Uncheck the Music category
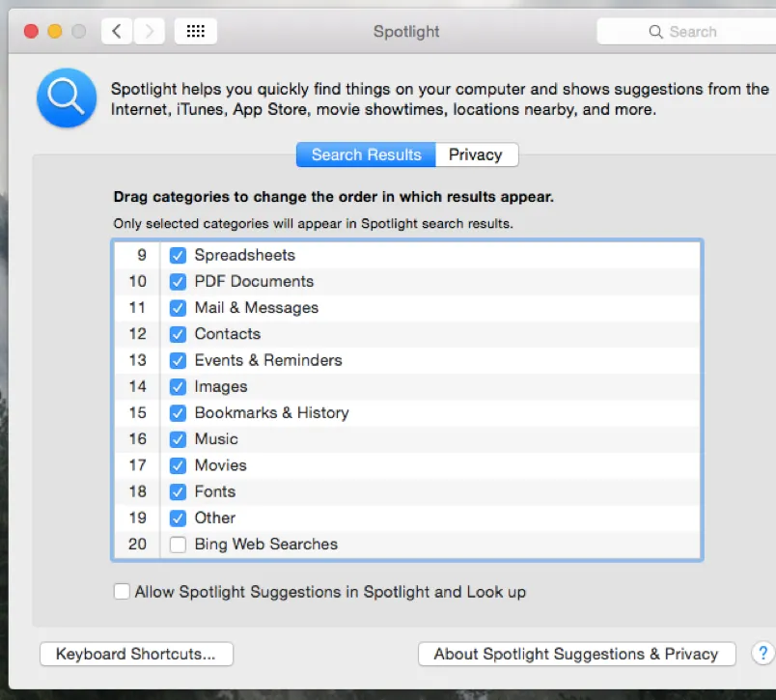This screenshot has width=776, height=700. tap(178, 438)
